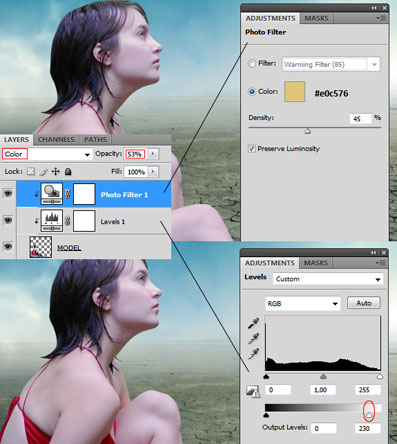The width and height of the screenshot is (397, 444).
Task: Select the white point eyedropper
Action: (x=254, y=353)
